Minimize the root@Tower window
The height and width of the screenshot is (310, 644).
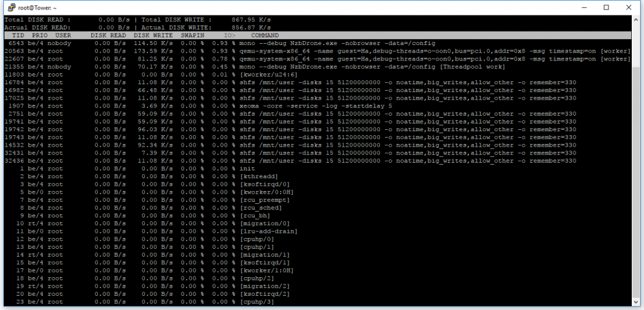(x=583, y=7)
